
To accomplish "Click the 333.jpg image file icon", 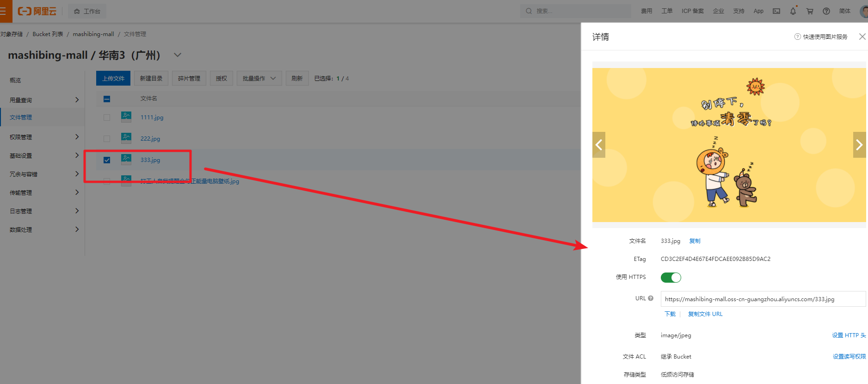I will [x=126, y=159].
